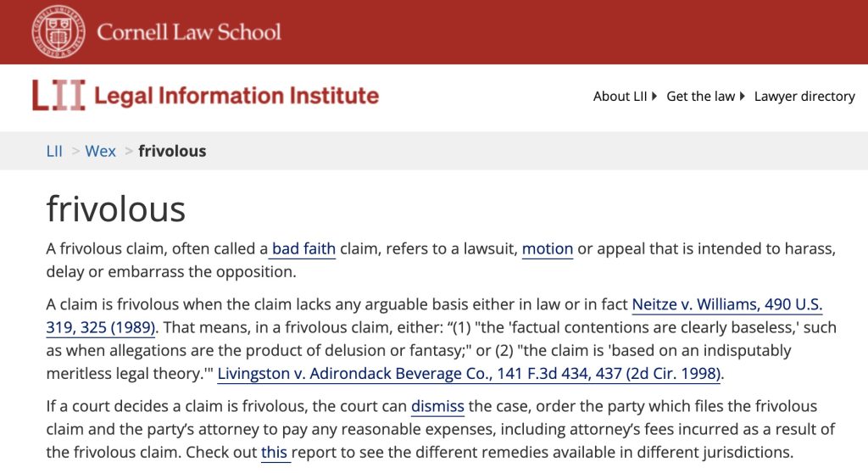The image size is (868, 473).
Task: Open the 'this' report link
Action: pos(275,452)
